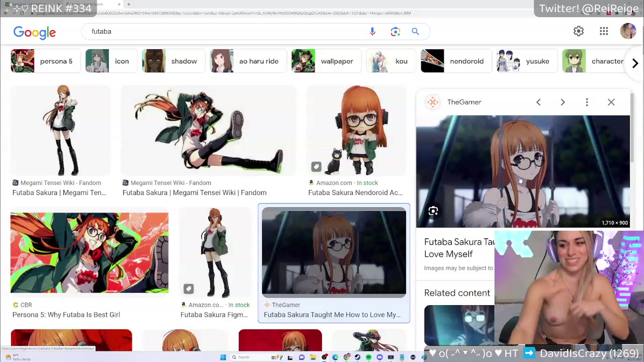The width and height of the screenshot is (644, 362).
Task: Close the TheGamer image preview panel
Action: [611, 102]
